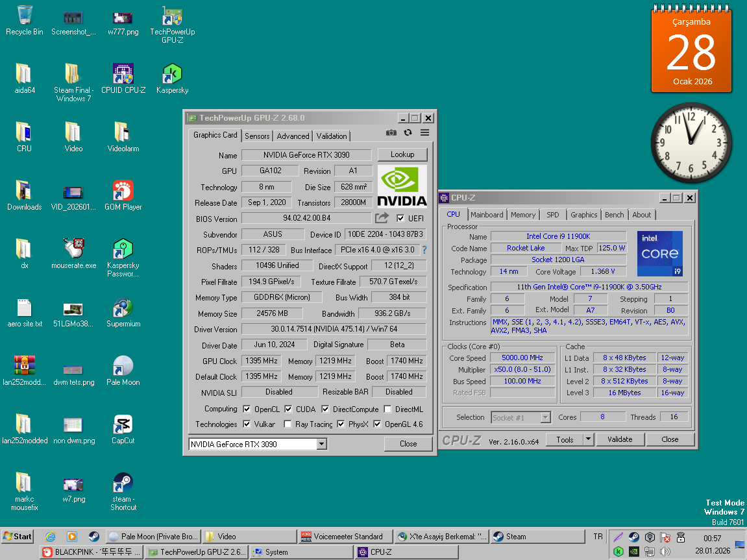Image resolution: width=747 pixels, height=560 pixels.
Task: Click the Bus Interface question mark
Action: click(x=424, y=250)
